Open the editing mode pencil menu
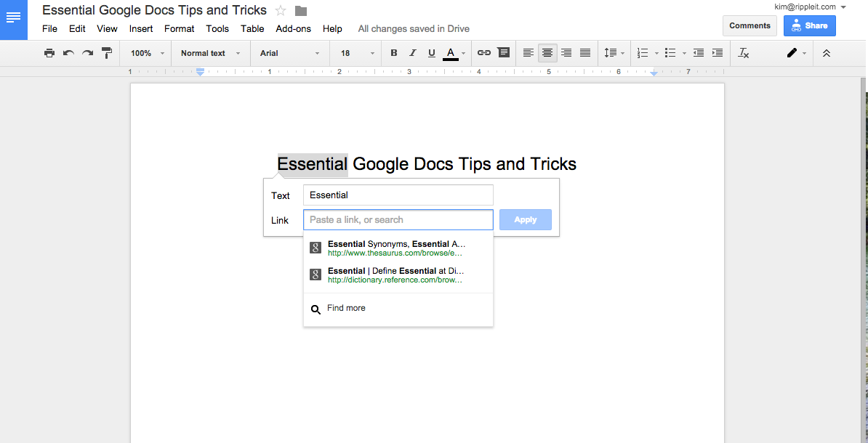 pos(796,53)
